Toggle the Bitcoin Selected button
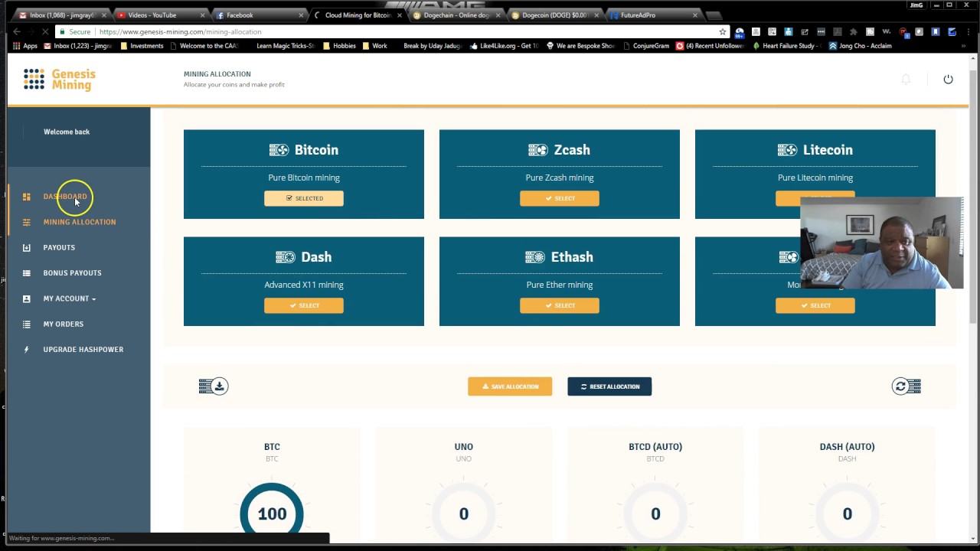The width and height of the screenshot is (980, 551). coord(304,198)
